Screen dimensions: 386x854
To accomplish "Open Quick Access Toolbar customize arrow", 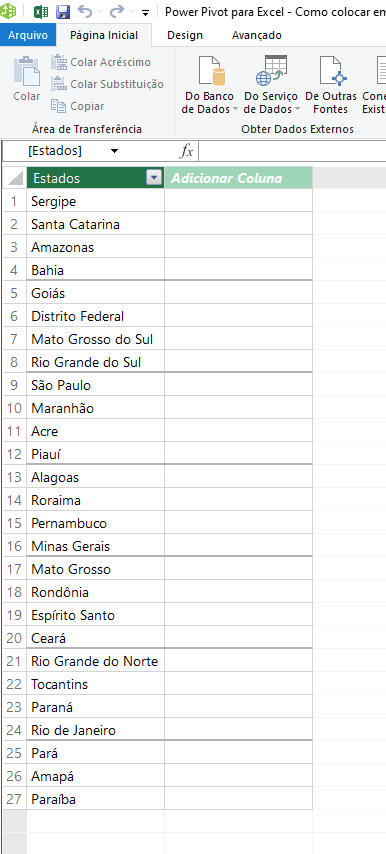I will click(x=145, y=13).
